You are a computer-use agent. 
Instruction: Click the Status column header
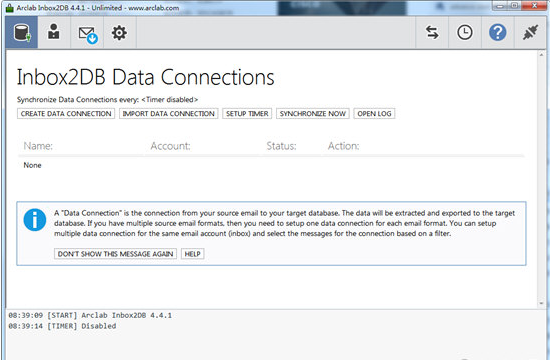click(281, 146)
